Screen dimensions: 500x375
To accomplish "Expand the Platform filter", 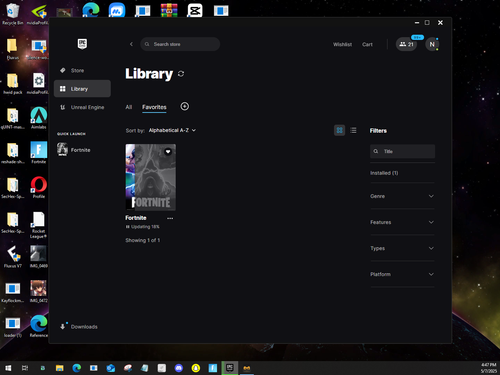I will [402, 274].
